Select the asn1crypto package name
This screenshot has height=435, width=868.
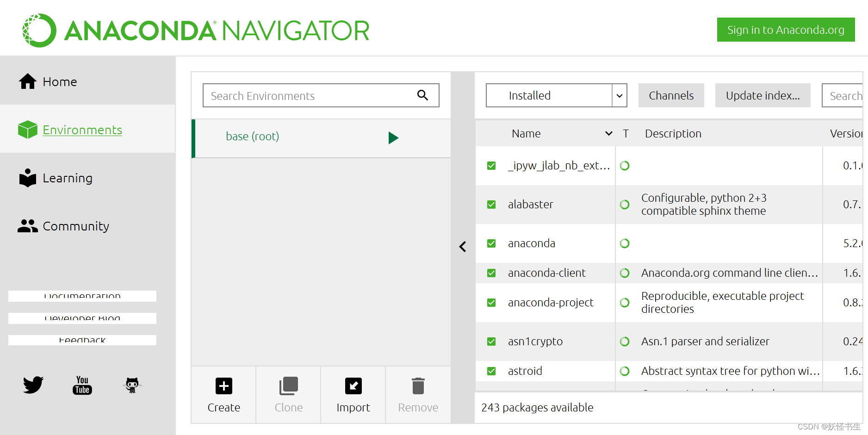(535, 342)
